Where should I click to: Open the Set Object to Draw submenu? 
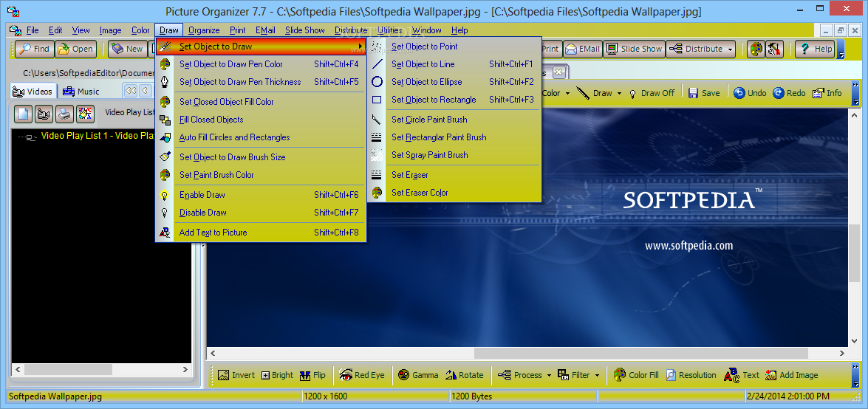tap(261, 47)
